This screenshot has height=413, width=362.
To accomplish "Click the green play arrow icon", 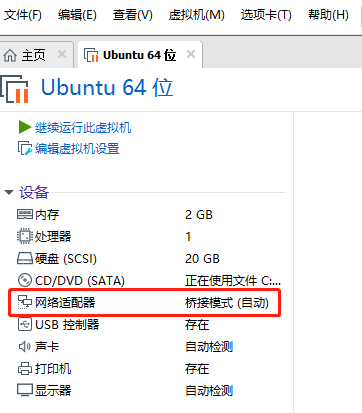I will [25, 127].
